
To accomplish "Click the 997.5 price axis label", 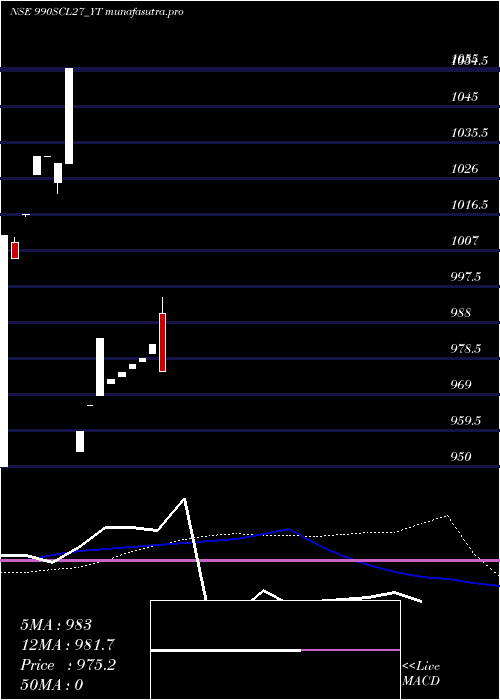I will point(466,277).
